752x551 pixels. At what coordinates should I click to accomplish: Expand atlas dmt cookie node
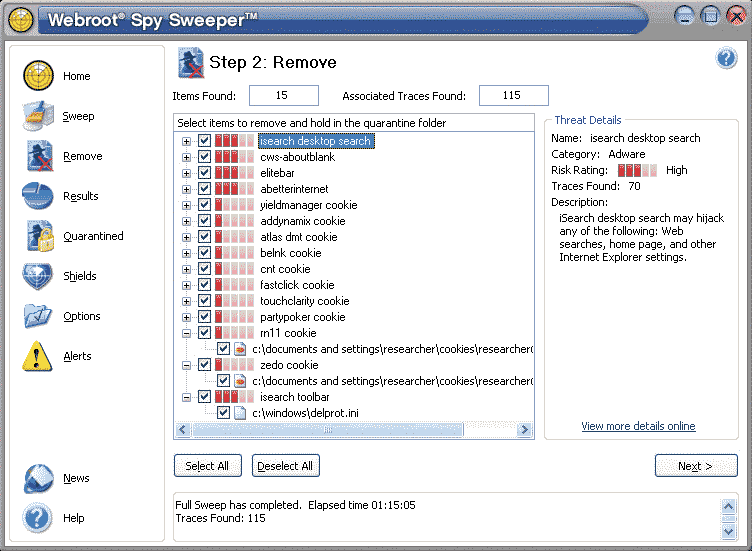tap(187, 237)
